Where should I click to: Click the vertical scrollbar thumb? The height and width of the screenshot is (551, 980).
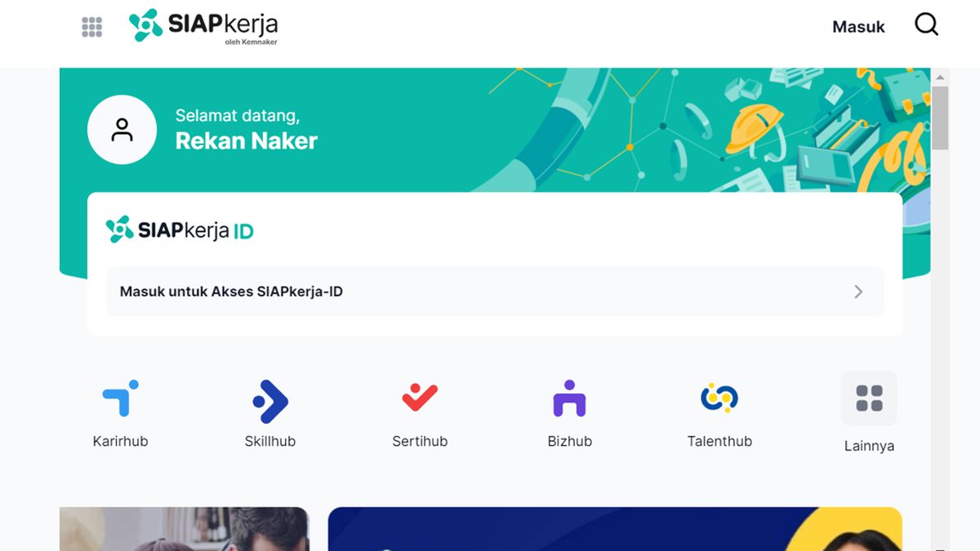[940, 118]
